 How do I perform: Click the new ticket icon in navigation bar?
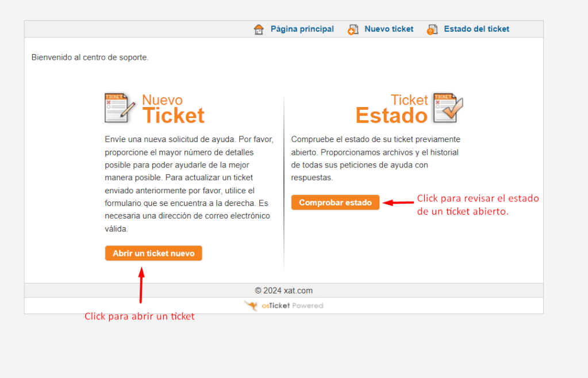353,29
